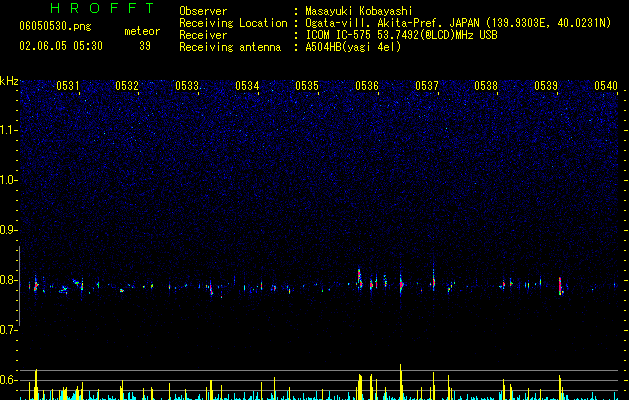The height and width of the screenshot is (400, 629).
Task: Click the 1.0 kHz axis label
Action: (x=9, y=180)
